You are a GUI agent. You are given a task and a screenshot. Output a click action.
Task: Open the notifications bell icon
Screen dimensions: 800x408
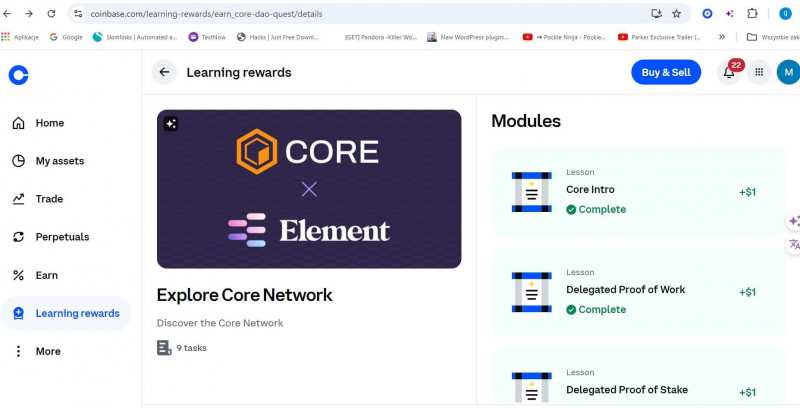point(729,72)
